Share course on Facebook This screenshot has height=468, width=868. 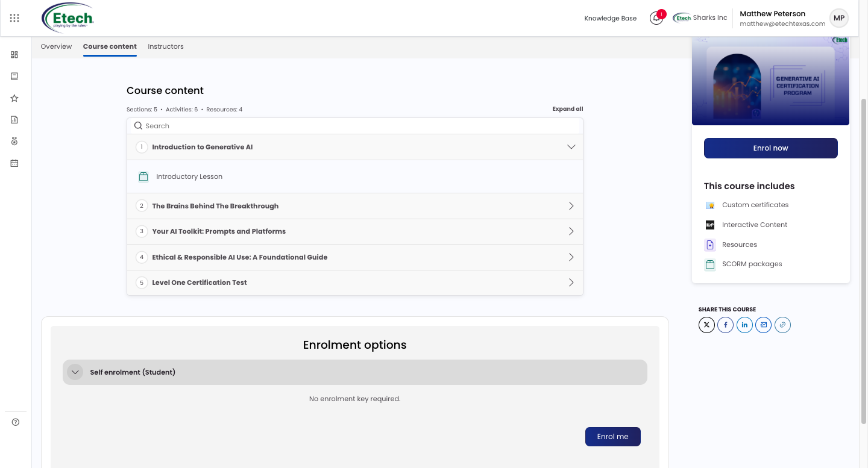[x=725, y=325]
